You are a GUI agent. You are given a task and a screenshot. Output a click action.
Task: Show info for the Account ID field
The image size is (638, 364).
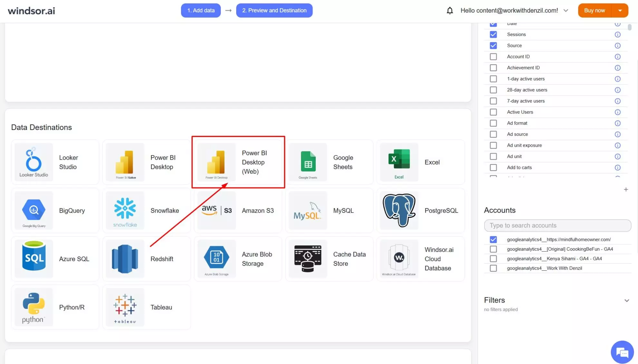617,57
